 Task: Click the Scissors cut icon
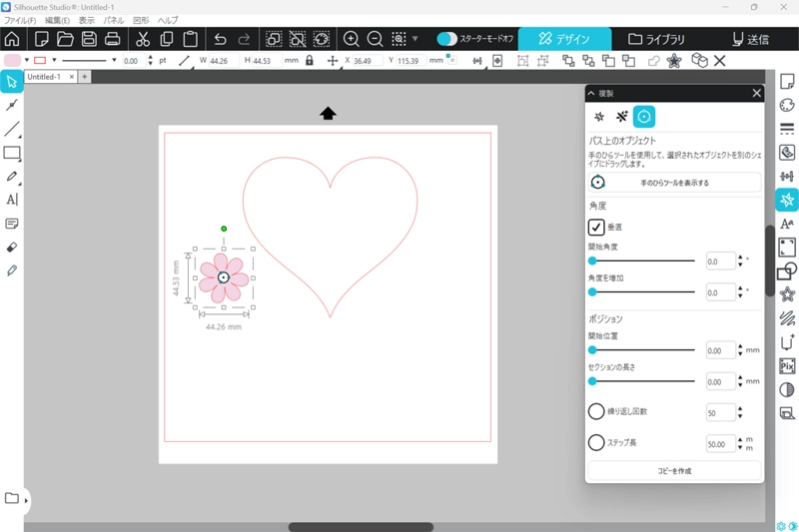point(142,39)
